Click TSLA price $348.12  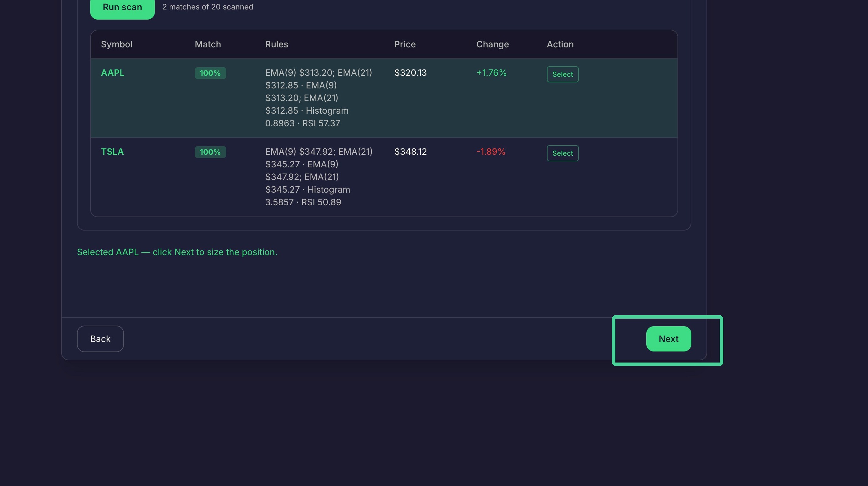[x=410, y=152]
